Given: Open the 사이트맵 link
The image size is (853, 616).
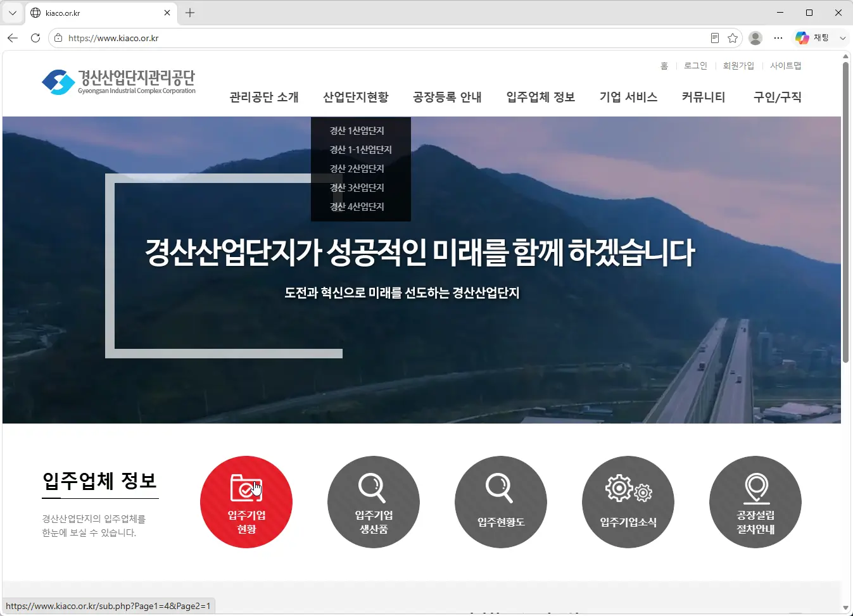Looking at the screenshot, I should 786,66.
